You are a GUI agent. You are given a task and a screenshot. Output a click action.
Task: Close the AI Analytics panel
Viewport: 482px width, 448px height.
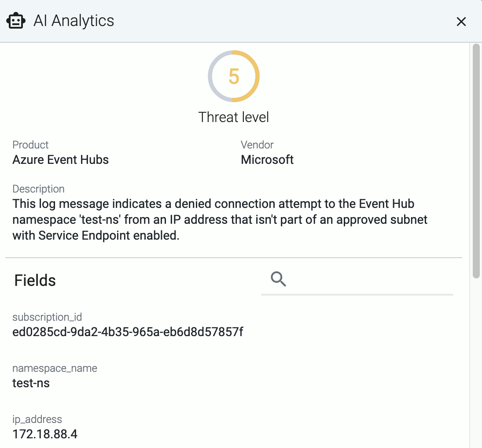[x=461, y=22]
